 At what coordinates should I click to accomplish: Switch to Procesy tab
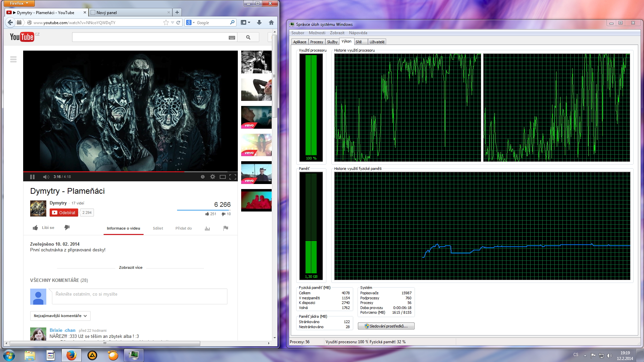[317, 42]
